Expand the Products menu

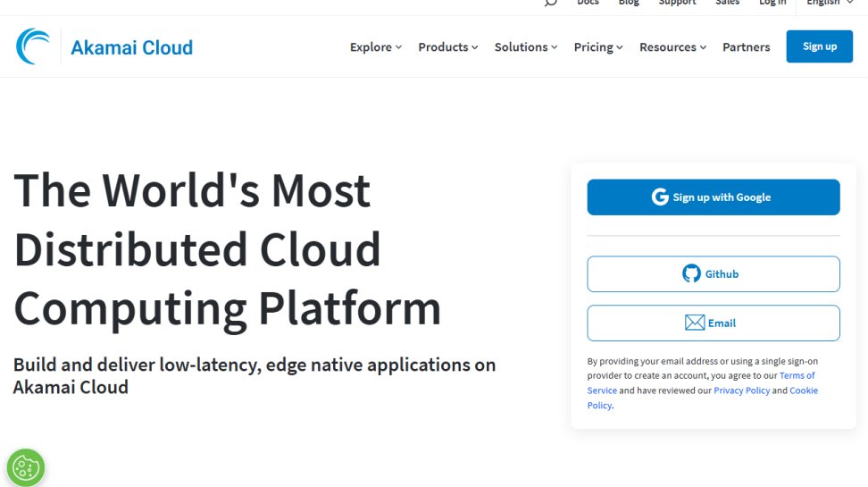click(x=447, y=47)
